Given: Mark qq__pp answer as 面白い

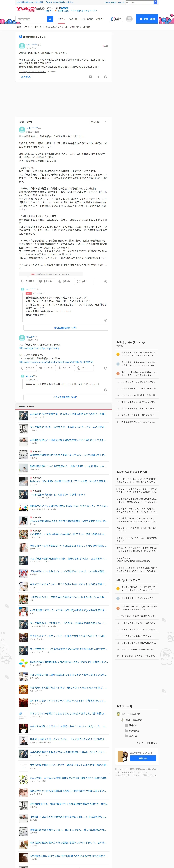Looking at the screenshot, I should click(x=85, y=368).
